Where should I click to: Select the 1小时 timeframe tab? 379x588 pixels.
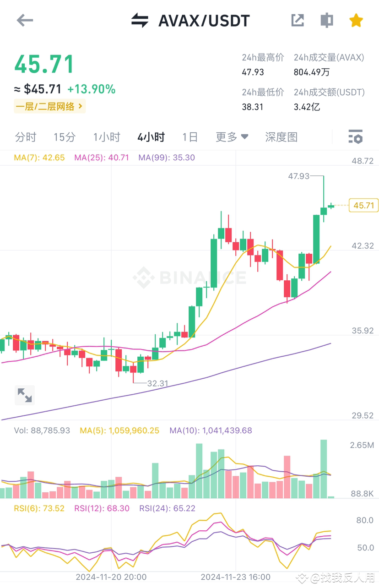click(x=106, y=137)
